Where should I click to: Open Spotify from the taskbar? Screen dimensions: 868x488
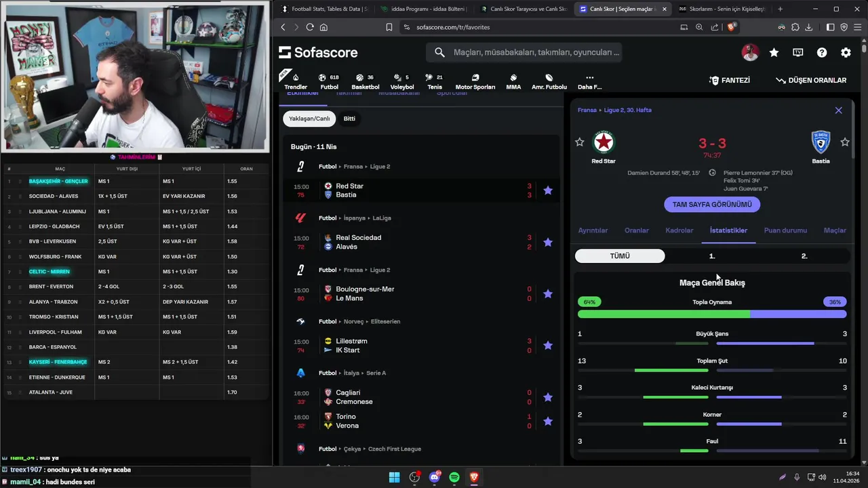[x=454, y=477]
